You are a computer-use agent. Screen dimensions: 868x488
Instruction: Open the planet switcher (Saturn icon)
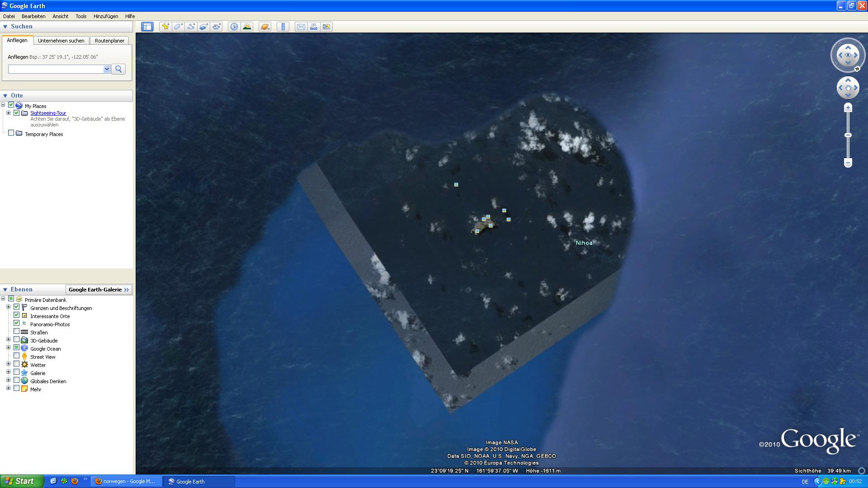pyautogui.click(x=265, y=27)
